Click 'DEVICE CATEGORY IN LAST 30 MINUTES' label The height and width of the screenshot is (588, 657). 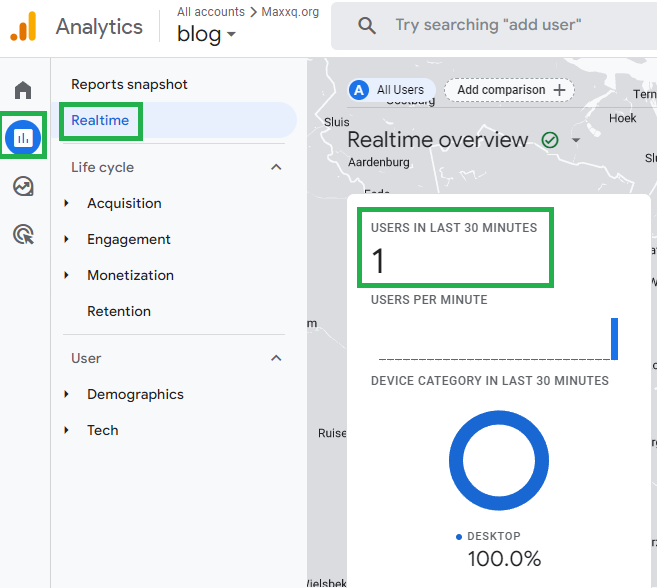click(490, 381)
